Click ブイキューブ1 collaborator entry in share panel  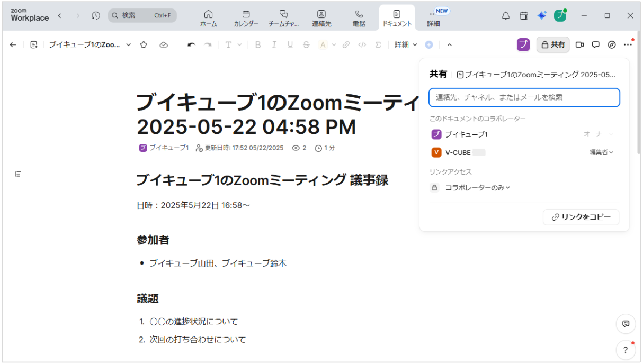pos(460,134)
